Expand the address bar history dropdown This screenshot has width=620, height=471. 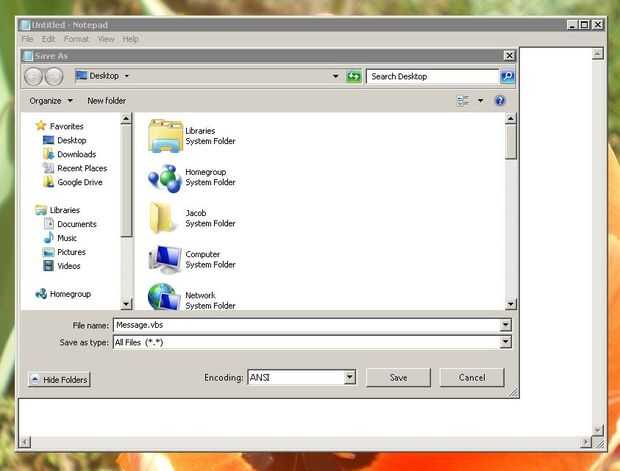[x=335, y=76]
